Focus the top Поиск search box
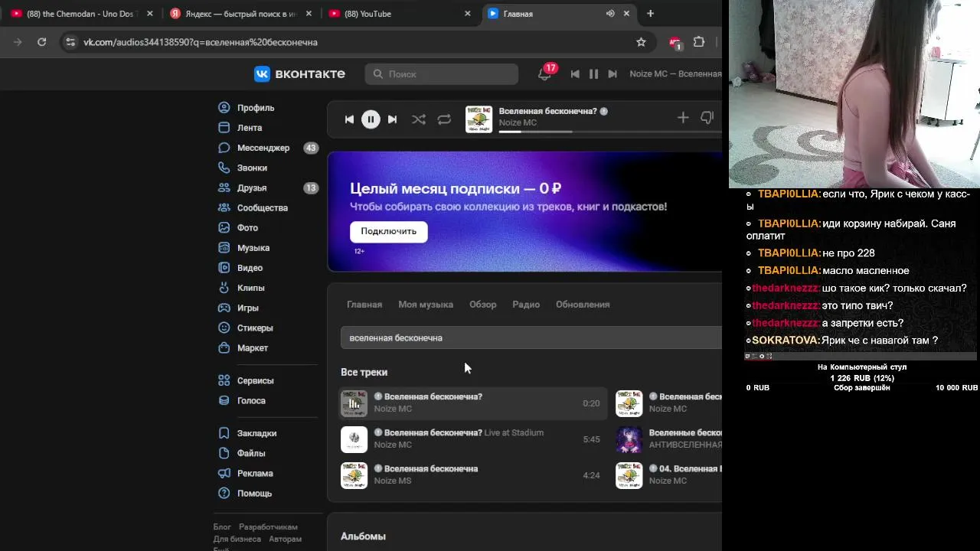The image size is (980, 551). pos(442,74)
